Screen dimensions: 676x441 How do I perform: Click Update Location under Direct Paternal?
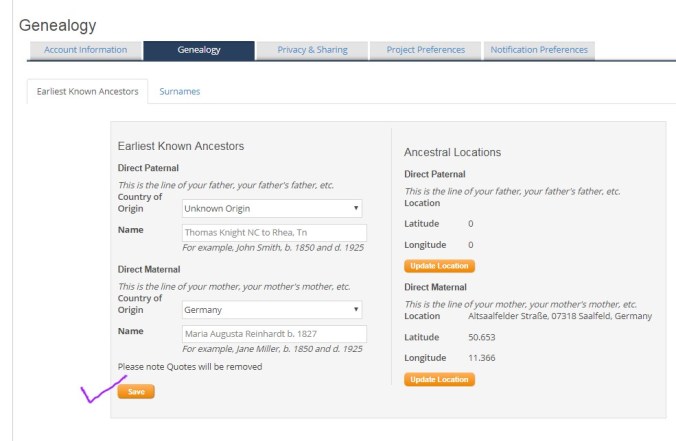pyautogui.click(x=439, y=266)
